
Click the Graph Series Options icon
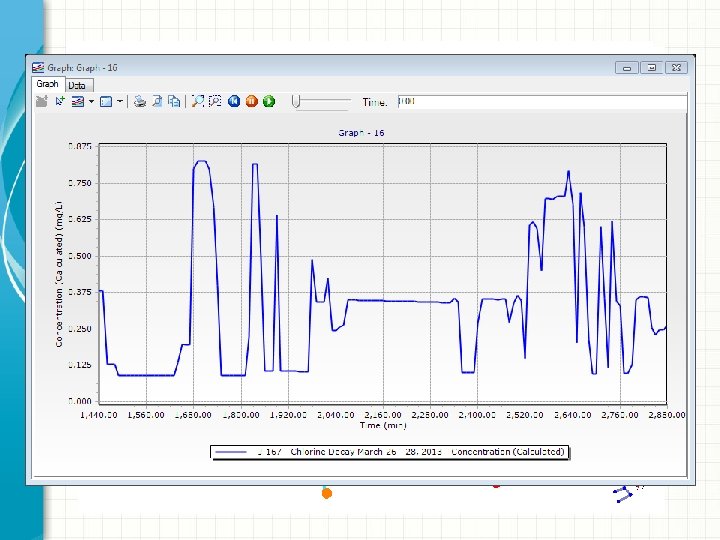click(x=78, y=101)
